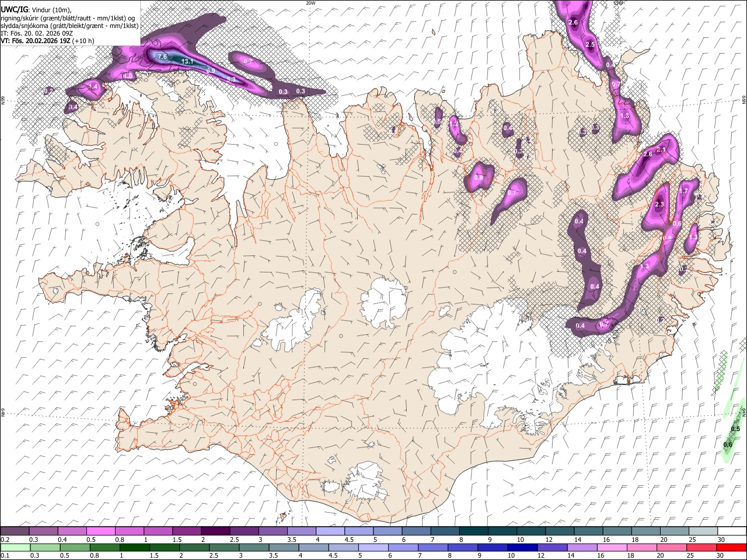747x560 pixels.
Task: Click the 2.1 snowfall value label
Action: [x=661, y=150]
